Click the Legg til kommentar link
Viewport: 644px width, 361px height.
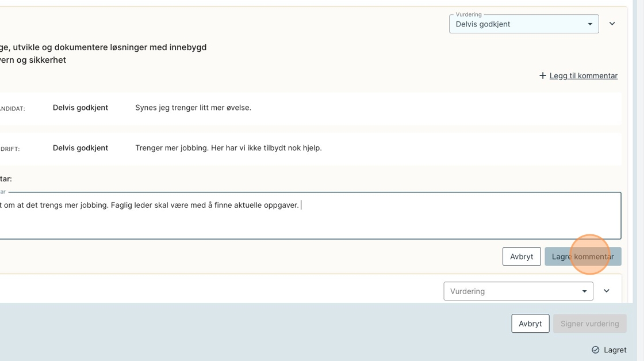click(583, 75)
